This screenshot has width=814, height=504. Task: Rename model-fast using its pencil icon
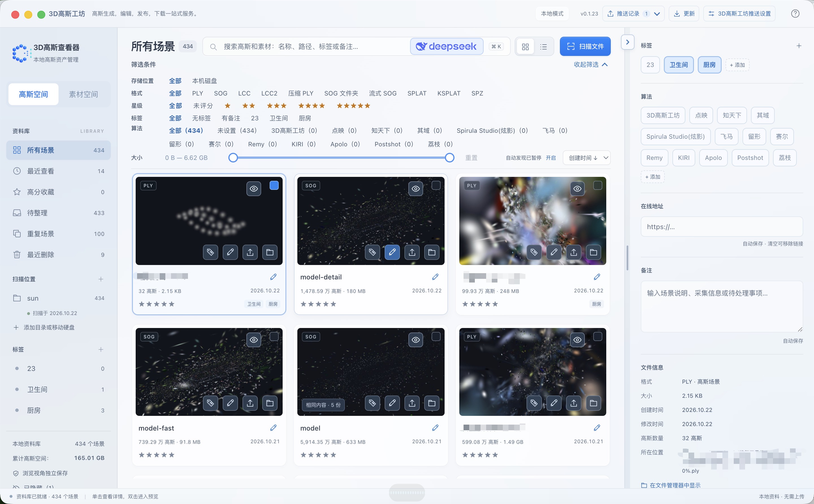point(273,428)
